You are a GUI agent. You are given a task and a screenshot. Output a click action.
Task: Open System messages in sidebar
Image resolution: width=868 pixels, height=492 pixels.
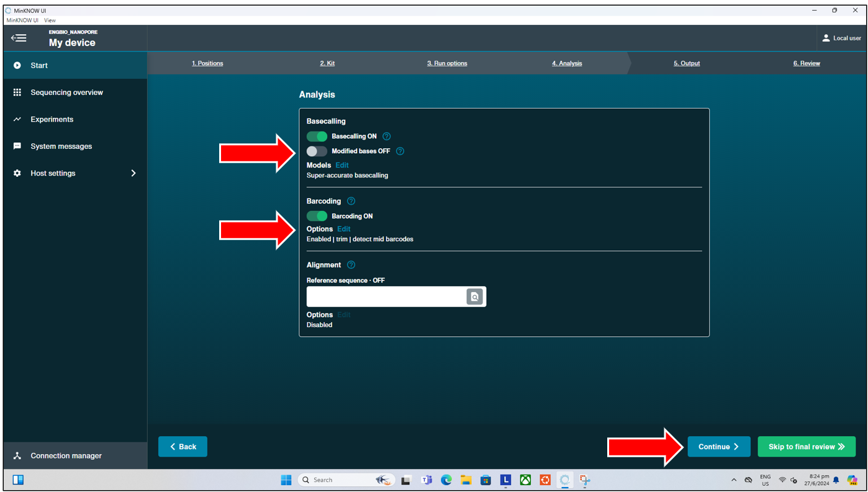pyautogui.click(x=75, y=146)
